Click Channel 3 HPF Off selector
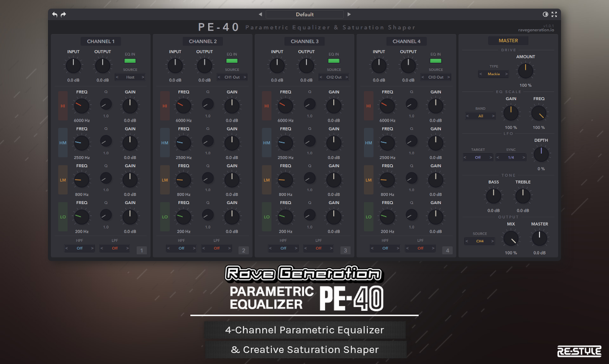609x364 pixels. click(283, 248)
